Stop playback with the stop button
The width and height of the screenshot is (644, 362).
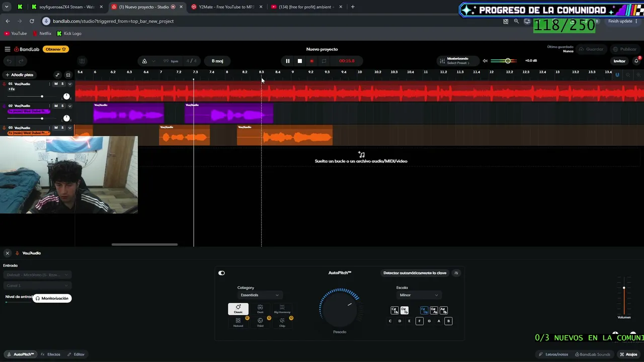point(299,61)
